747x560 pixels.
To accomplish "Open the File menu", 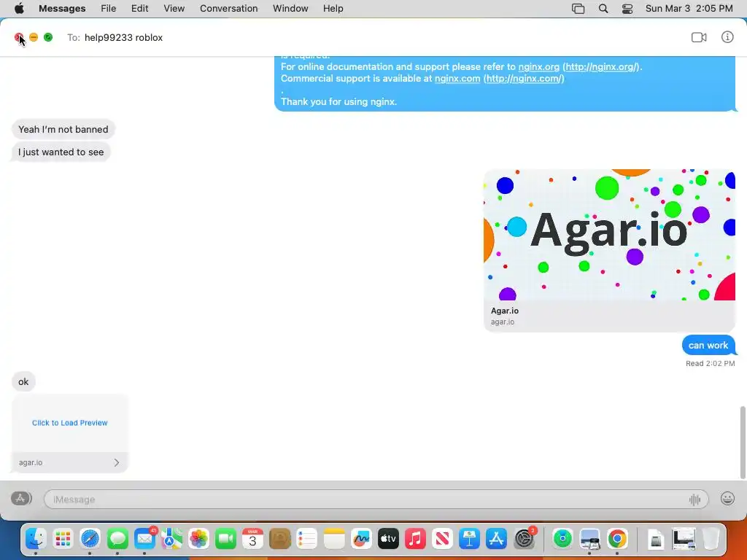I will pyautogui.click(x=108, y=9).
